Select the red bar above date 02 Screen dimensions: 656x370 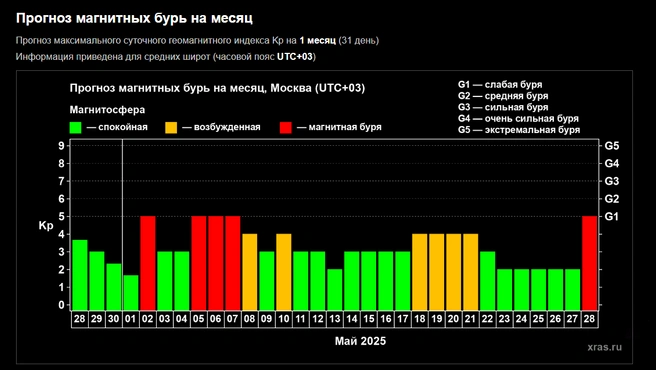pyautogui.click(x=148, y=263)
